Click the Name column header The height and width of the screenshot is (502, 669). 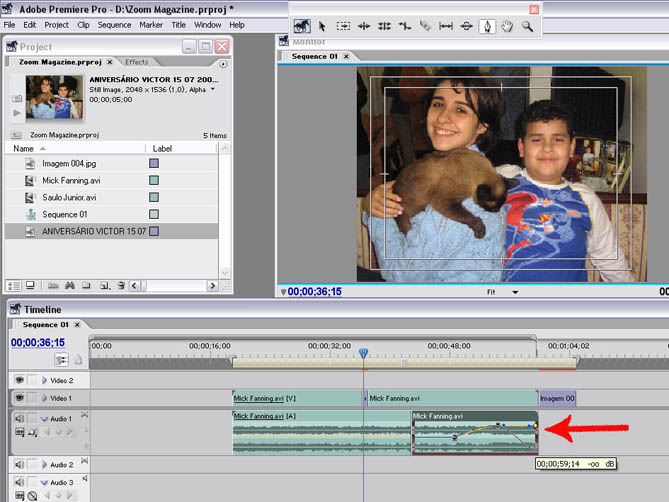click(23, 148)
